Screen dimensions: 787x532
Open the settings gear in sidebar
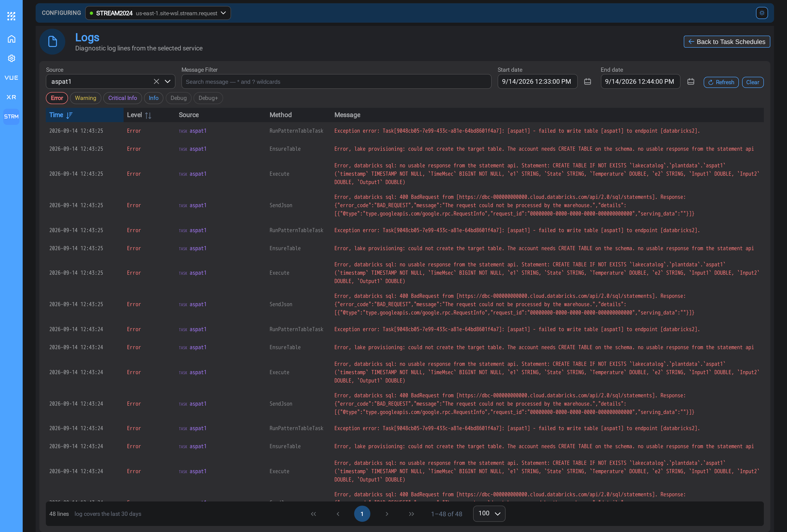tap(11, 58)
